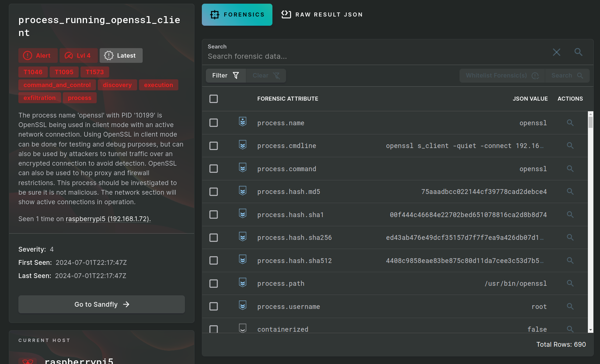Check the process.hash.sha256 row checkbox
The width and height of the screenshot is (600, 364).
pos(214,238)
